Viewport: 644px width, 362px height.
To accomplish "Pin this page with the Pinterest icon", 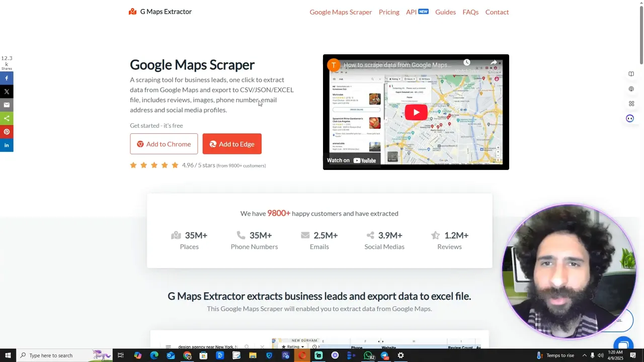I will [x=7, y=132].
